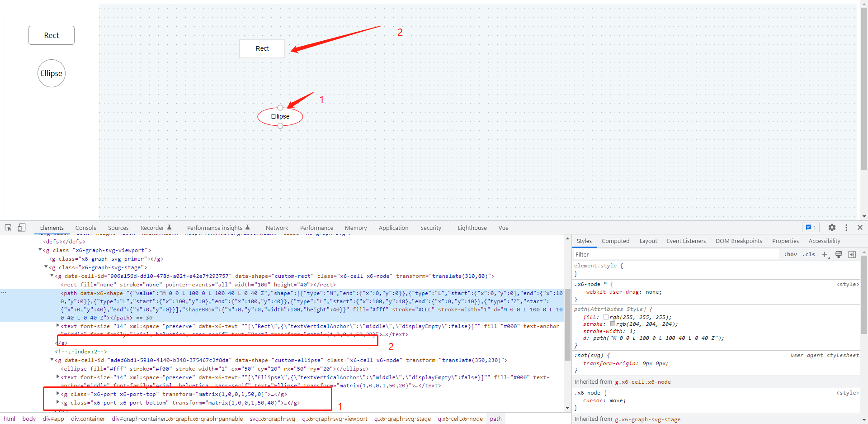Image resolution: width=868 pixels, height=424 pixels.
Task: Click the svg.x6-graph-svg breadcrumb
Action: (273, 419)
